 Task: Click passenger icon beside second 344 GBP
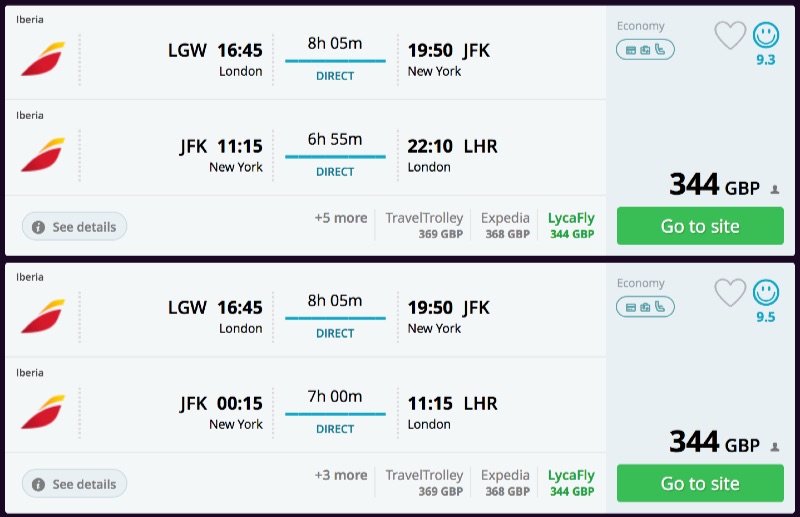coord(775,446)
